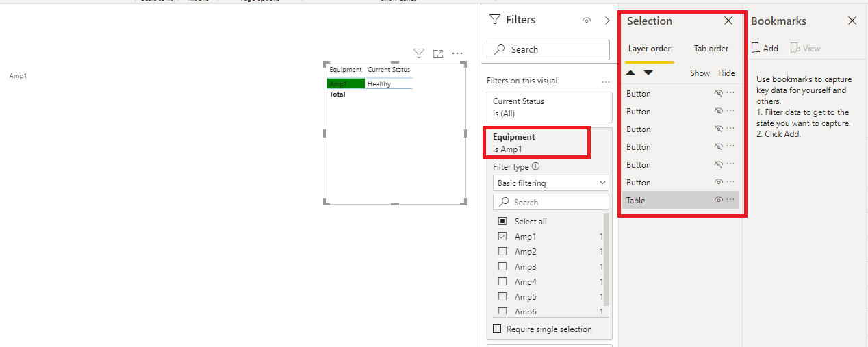Hide the Table layer via its eye icon
This screenshot has height=347, width=868.
point(718,201)
